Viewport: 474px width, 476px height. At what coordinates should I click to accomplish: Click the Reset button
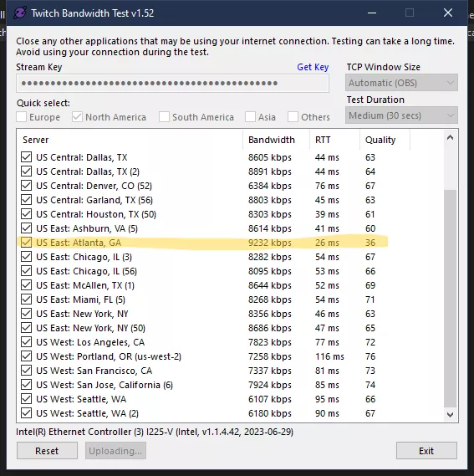(47, 451)
